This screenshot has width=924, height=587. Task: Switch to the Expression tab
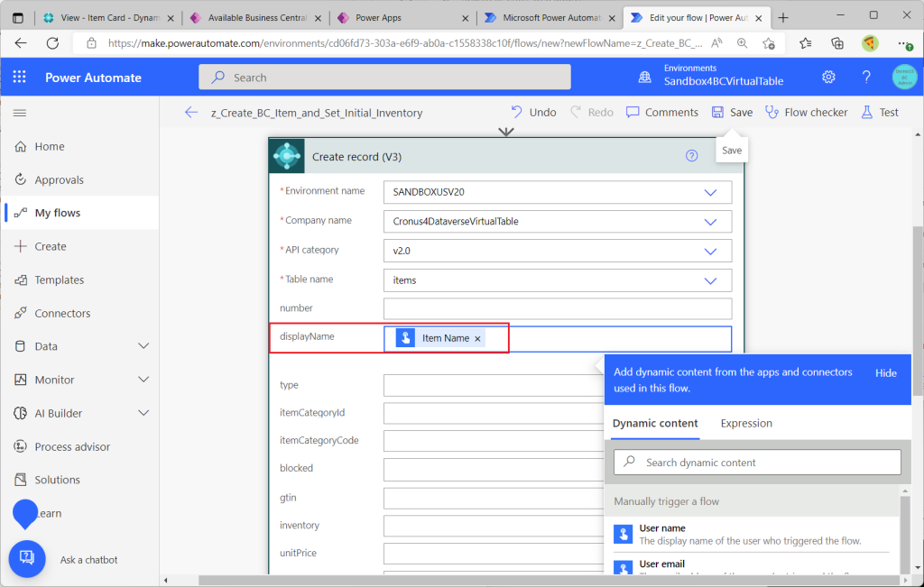(x=746, y=423)
